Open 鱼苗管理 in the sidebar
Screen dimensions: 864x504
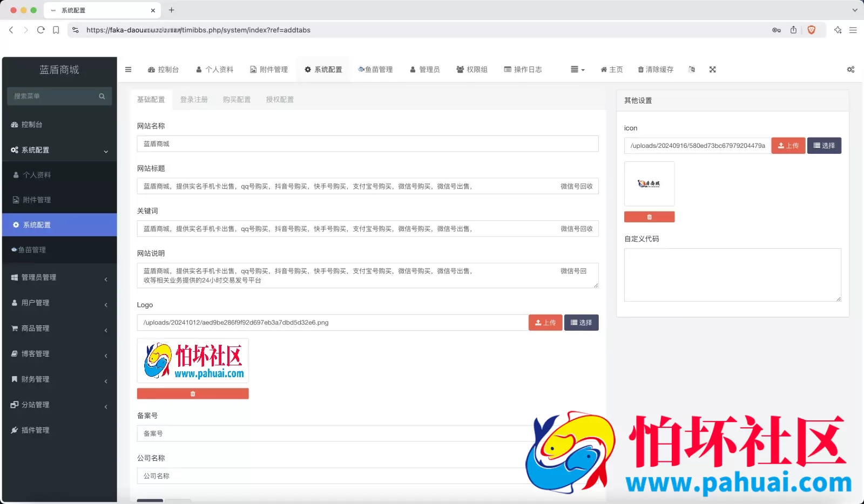tap(59, 250)
